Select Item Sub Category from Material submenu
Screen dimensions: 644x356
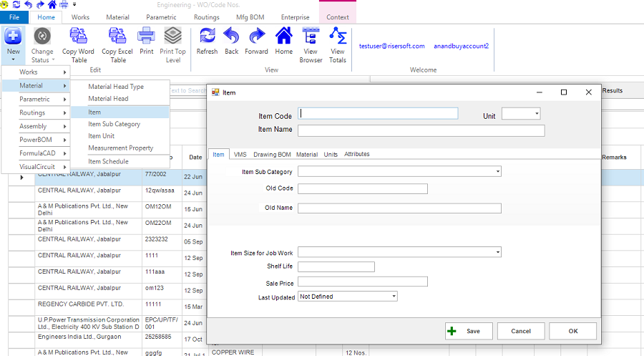114,124
